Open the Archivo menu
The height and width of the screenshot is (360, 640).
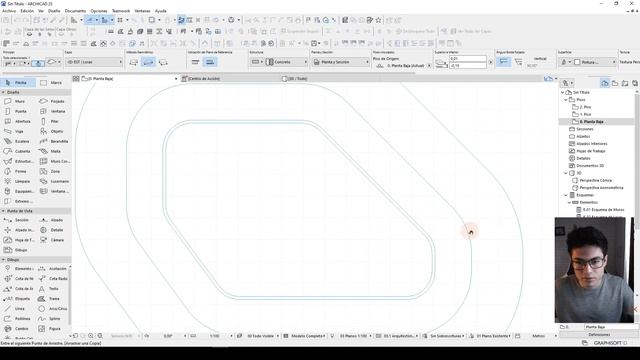click(x=9, y=11)
